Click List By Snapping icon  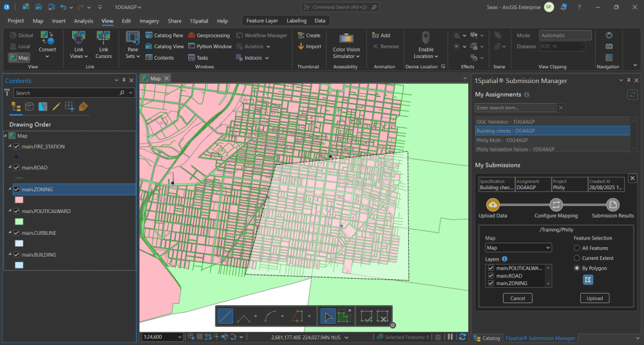coord(70,107)
